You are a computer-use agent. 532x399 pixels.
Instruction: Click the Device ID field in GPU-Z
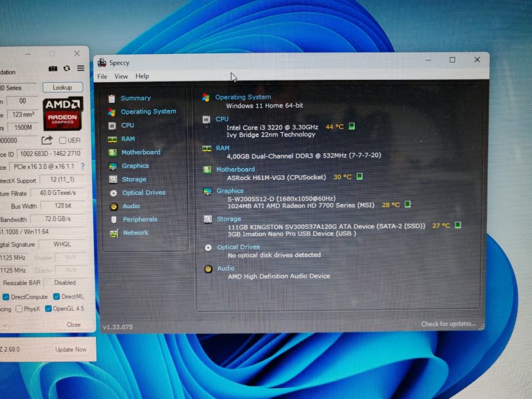tap(50, 154)
